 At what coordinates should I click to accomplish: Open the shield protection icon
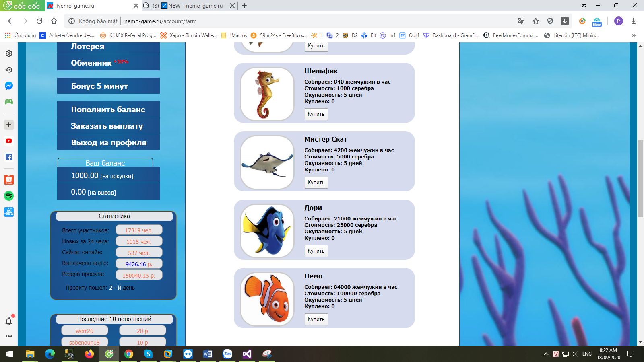pyautogui.click(x=550, y=21)
